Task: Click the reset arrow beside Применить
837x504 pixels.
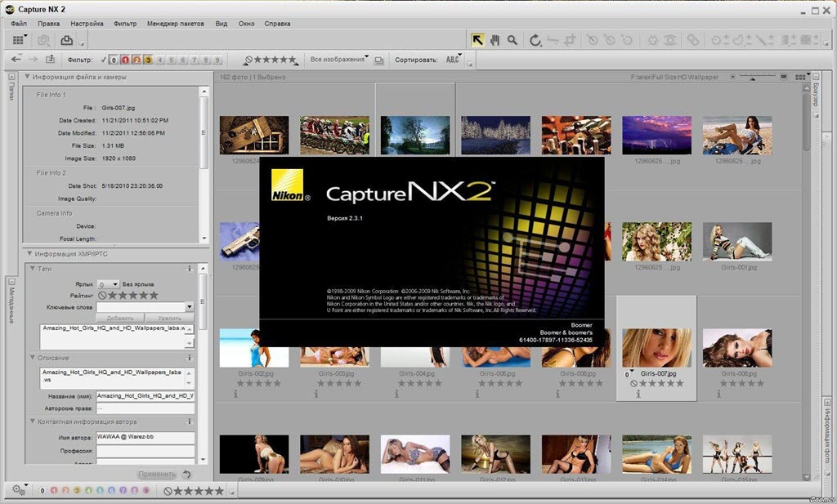Action: pos(187,474)
